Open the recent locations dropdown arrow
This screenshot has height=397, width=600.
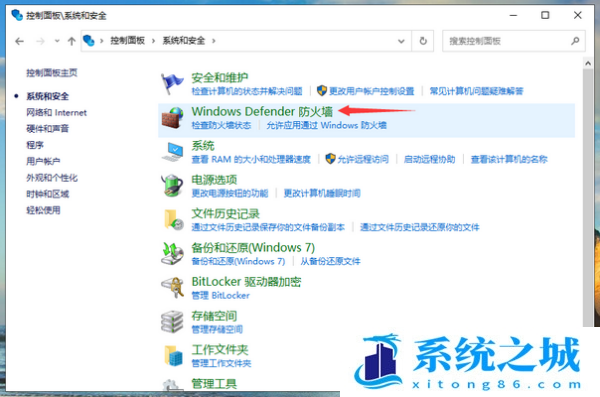coord(57,41)
